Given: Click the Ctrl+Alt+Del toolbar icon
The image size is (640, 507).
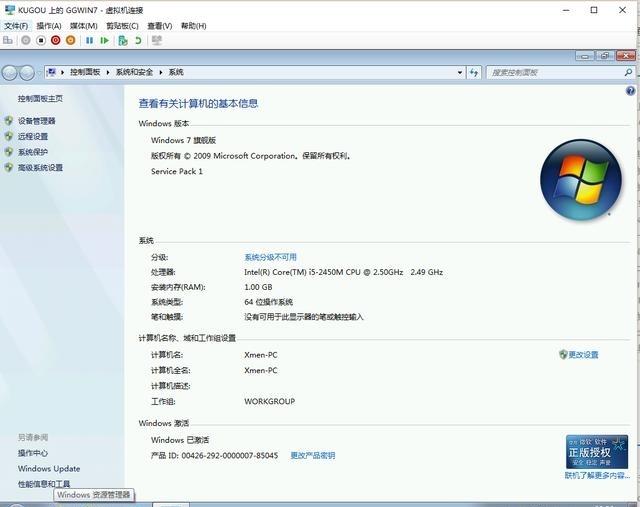Looking at the screenshot, I should click(x=8, y=40).
